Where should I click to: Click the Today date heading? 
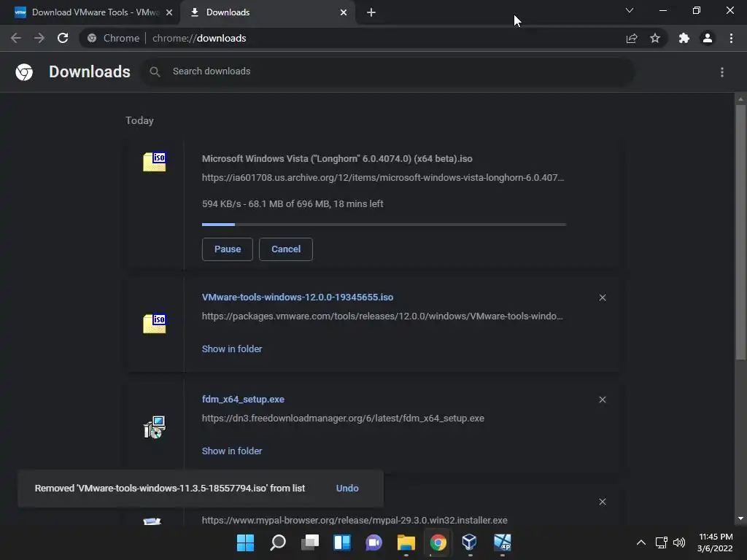139,120
